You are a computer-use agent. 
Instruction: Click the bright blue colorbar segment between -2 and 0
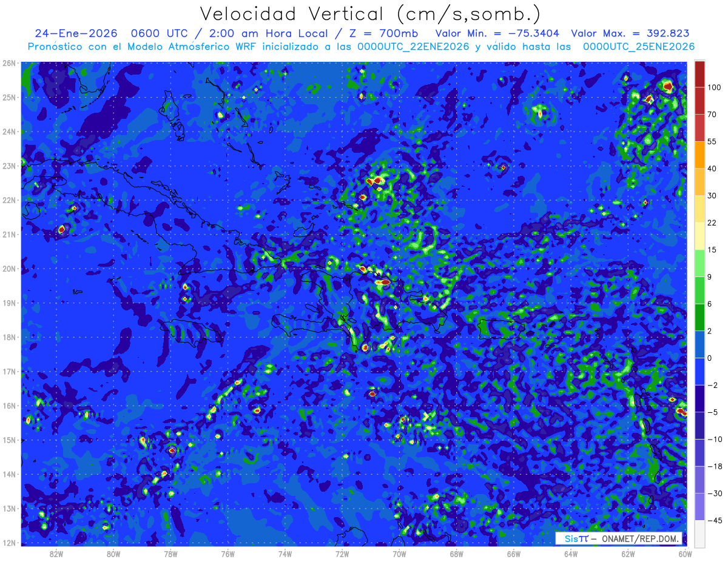pyautogui.click(x=699, y=371)
